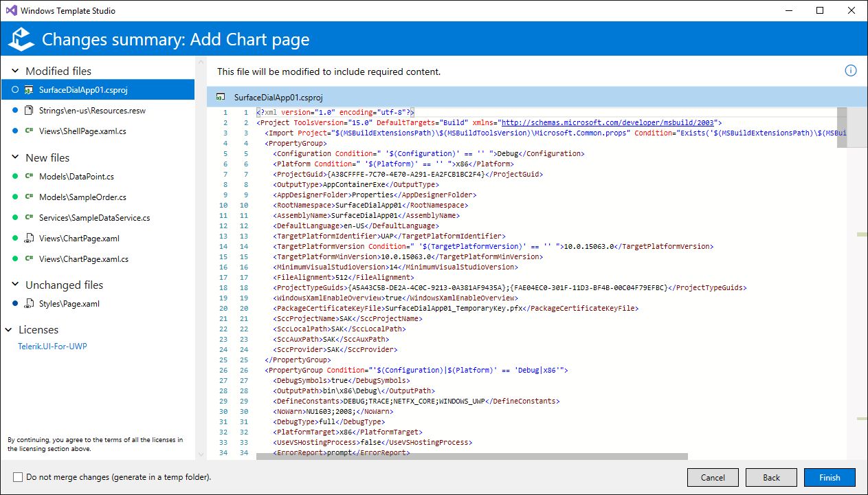868x495 pixels.
Task: Click the Back button
Action: click(x=771, y=477)
